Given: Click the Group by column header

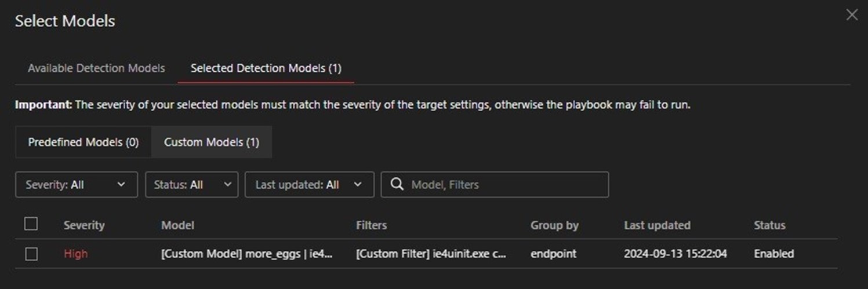Looking at the screenshot, I should pyautogui.click(x=554, y=225).
